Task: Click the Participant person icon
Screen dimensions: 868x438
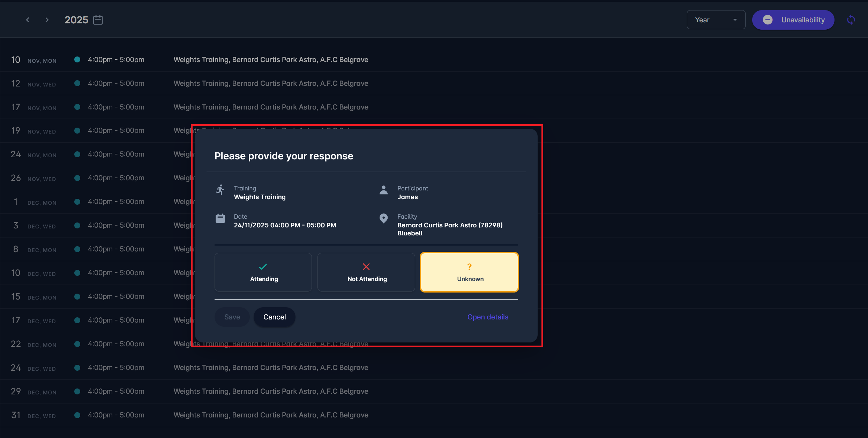Action: pos(383,190)
